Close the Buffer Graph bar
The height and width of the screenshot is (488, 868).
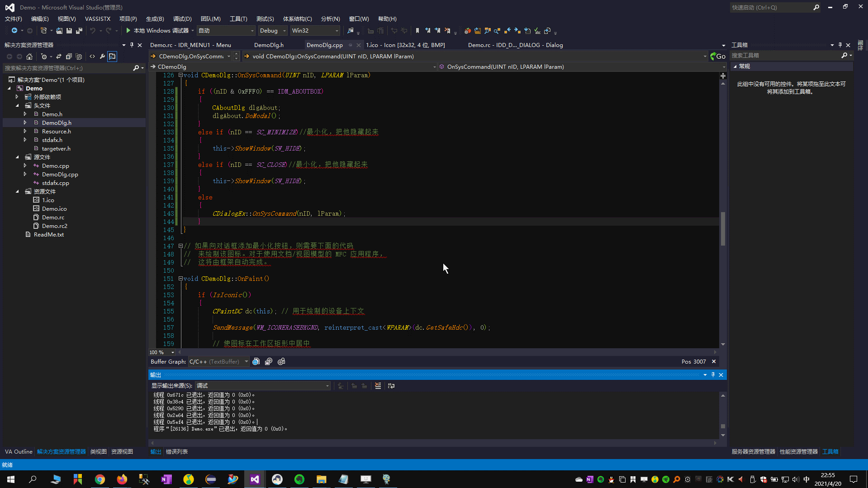tap(714, 362)
